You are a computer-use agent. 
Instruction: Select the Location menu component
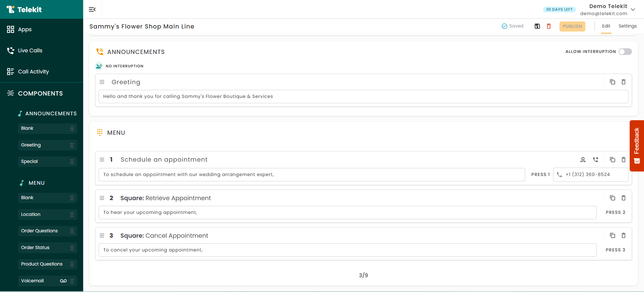(x=48, y=215)
